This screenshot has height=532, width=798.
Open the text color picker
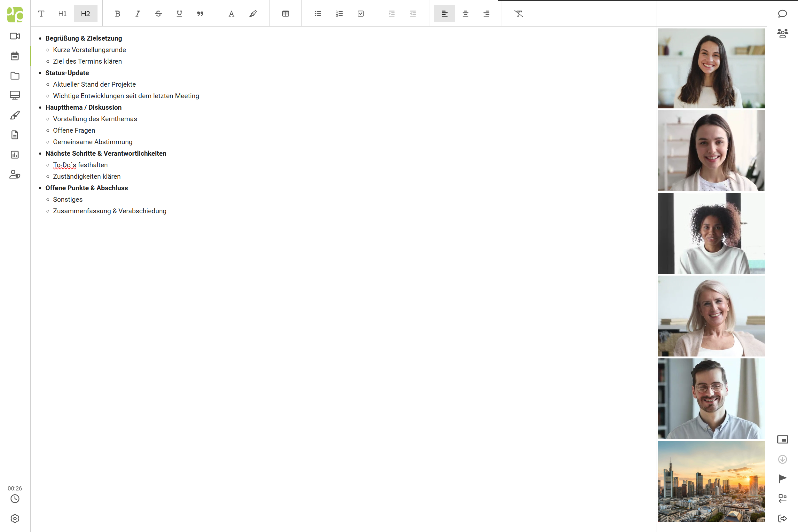click(x=231, y=13)
